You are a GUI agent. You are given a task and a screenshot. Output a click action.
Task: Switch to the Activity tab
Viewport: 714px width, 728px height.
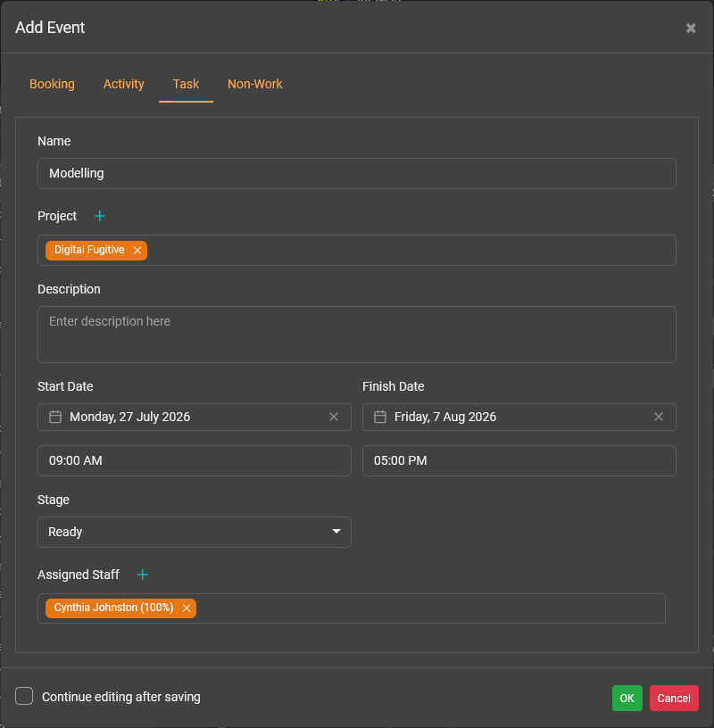pos(123,84)
